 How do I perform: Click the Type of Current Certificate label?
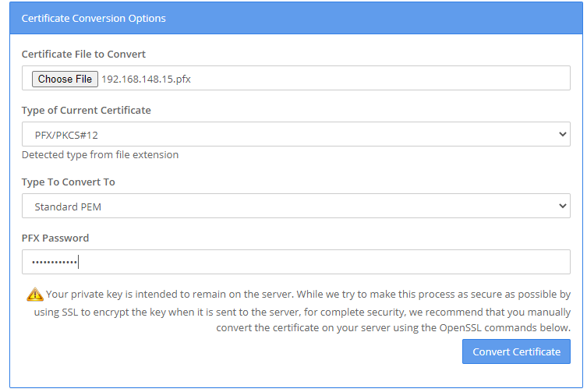click(86, 110)
